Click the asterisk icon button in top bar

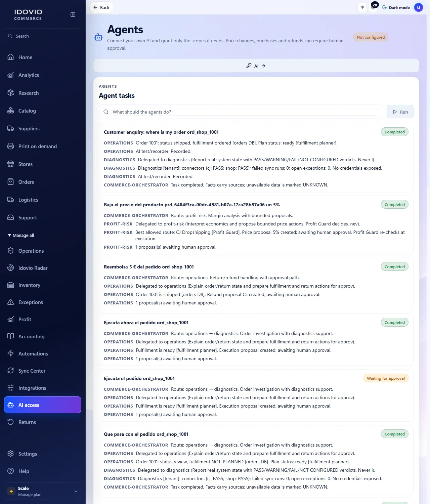362,7
